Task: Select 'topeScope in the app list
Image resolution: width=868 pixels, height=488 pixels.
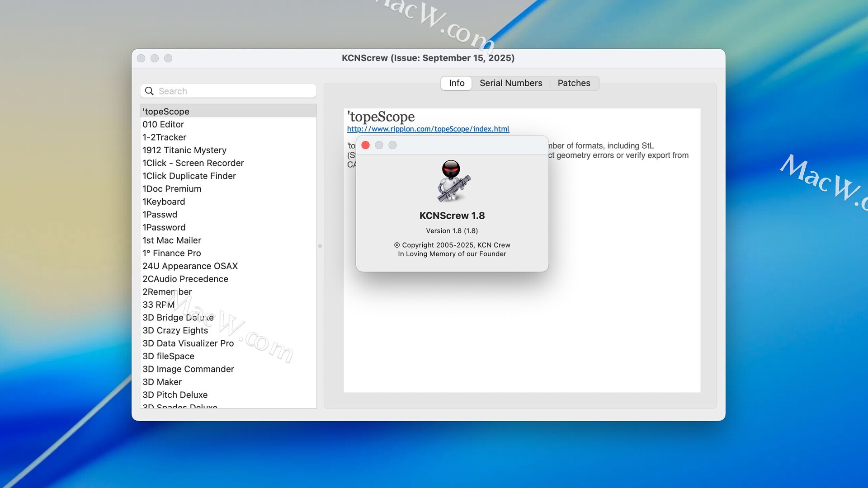Action: (228, 111)
